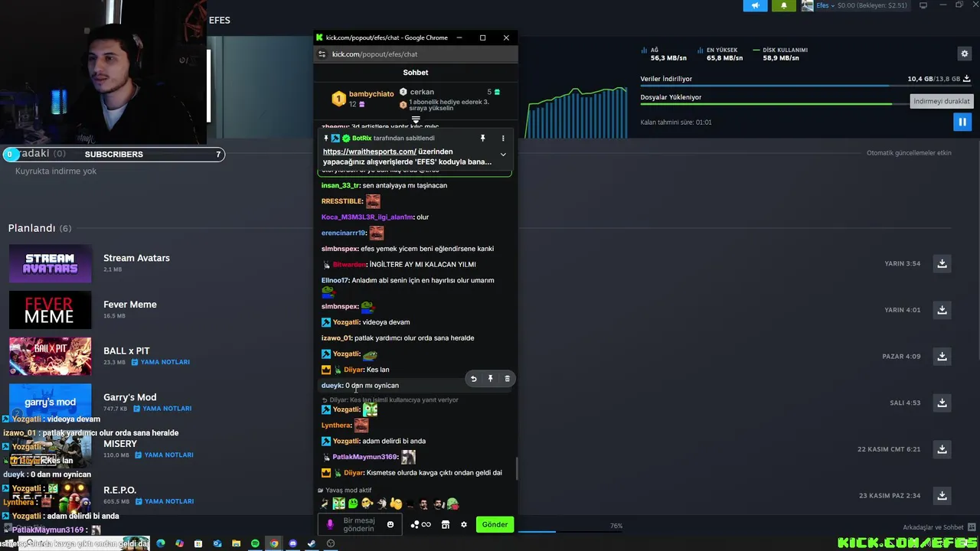Insert the green frog red heart emote

(452, 504)
